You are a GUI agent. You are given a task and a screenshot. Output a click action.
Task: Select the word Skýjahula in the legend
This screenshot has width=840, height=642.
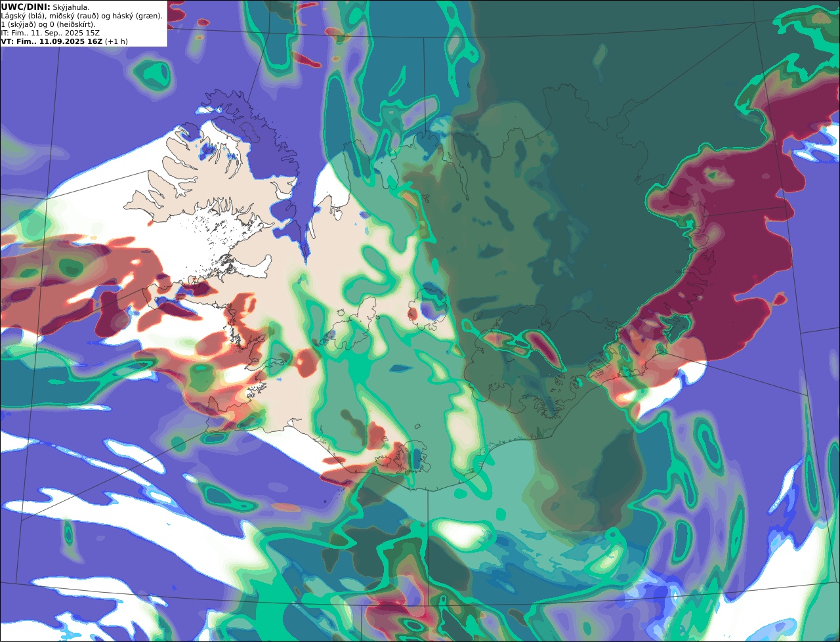[71, 7]
